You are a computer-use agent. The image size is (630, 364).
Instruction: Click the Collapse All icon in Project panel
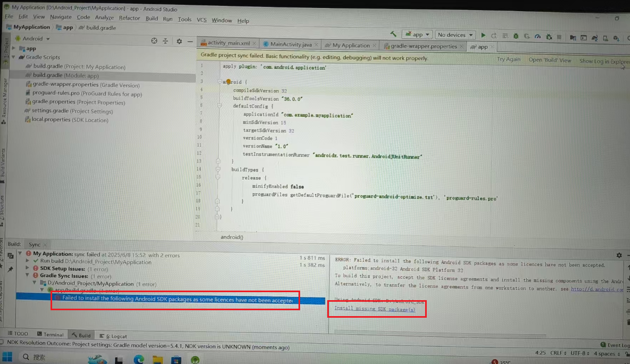(165, 41)
